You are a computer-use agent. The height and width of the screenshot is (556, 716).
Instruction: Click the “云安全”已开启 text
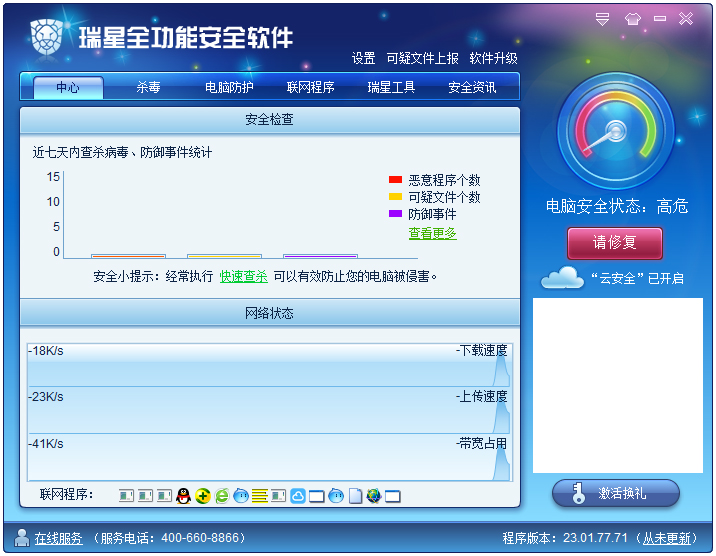pos(637,278)
